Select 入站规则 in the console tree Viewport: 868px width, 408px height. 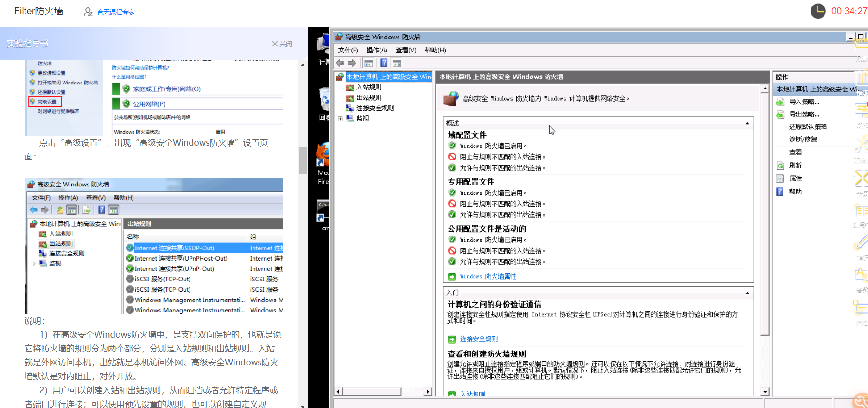tap(369, 87)
